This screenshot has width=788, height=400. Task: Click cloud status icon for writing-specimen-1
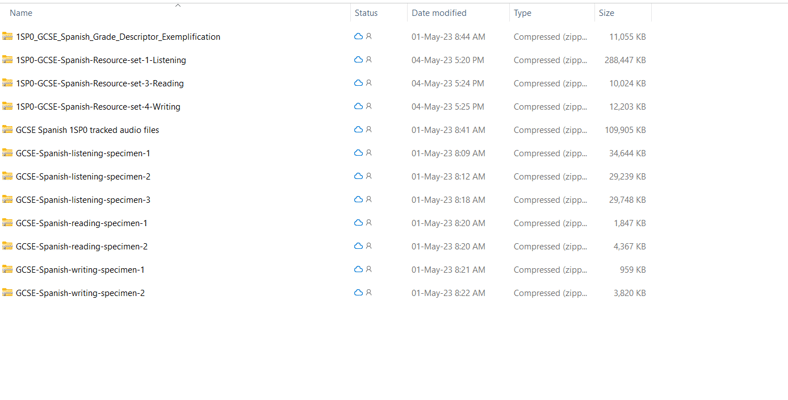pyautogui.click(x=358, y=269)
